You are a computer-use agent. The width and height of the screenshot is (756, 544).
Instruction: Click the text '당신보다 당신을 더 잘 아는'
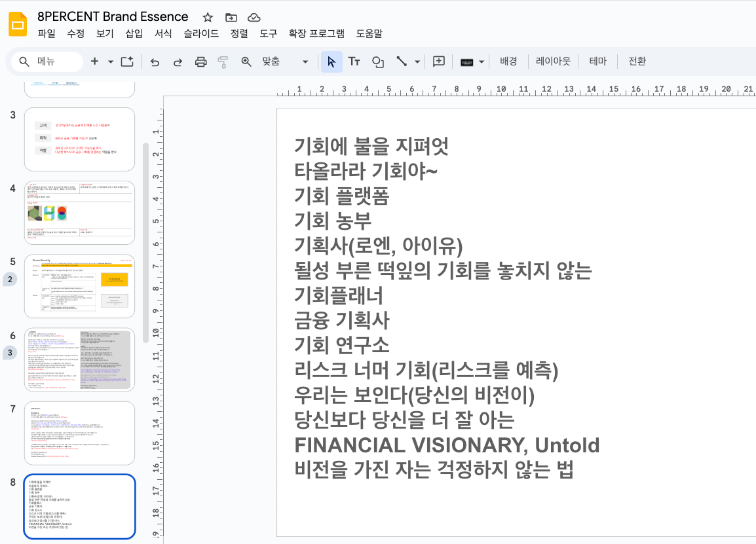tap(404, 420)
